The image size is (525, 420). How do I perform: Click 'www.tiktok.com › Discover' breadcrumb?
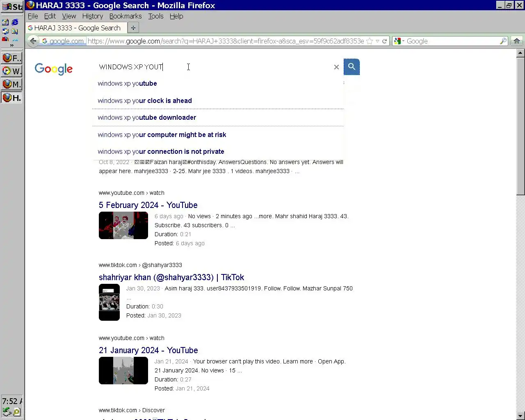click(x=132, y=410)
